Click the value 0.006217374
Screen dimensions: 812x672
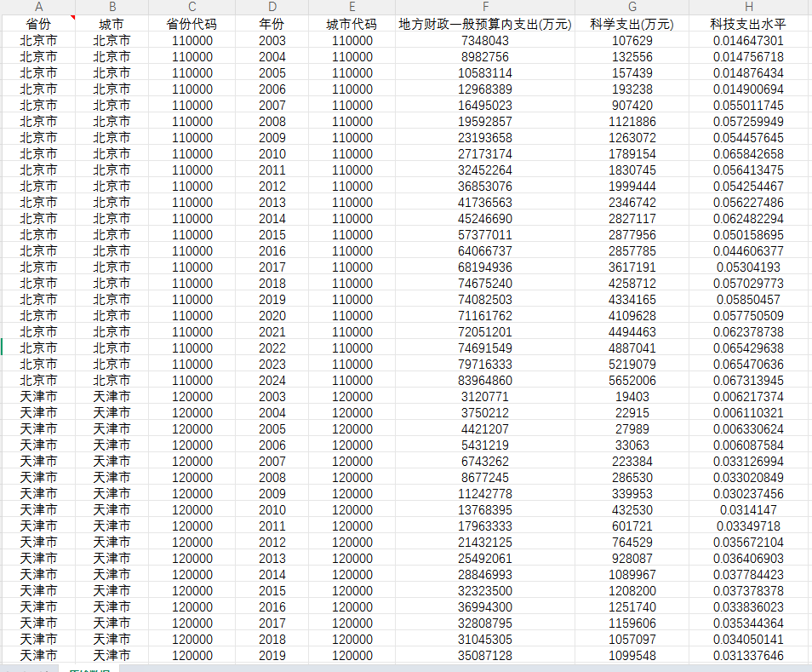pos(749,396)
